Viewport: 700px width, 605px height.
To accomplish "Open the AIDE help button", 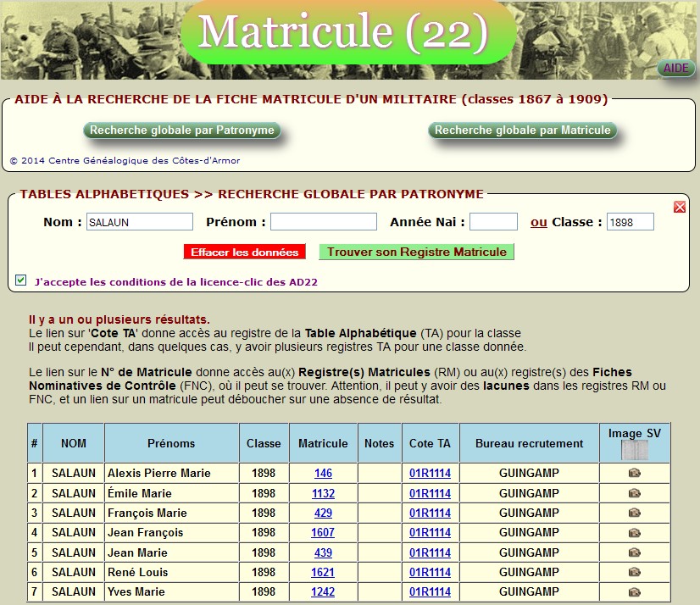I will point(675,69).
